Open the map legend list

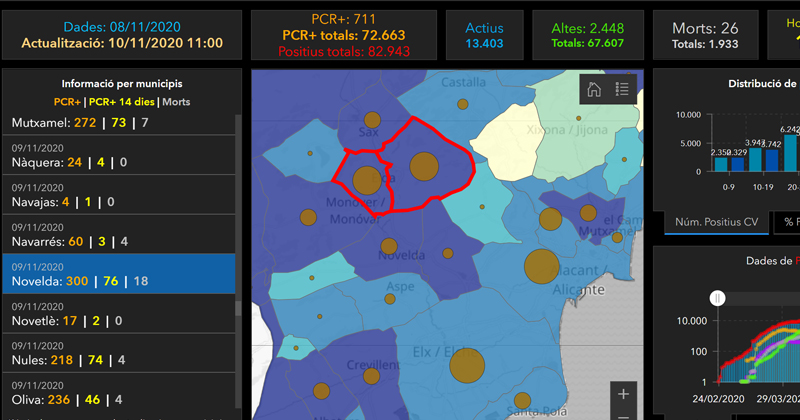pyautogui.click(x=622, y=89)
